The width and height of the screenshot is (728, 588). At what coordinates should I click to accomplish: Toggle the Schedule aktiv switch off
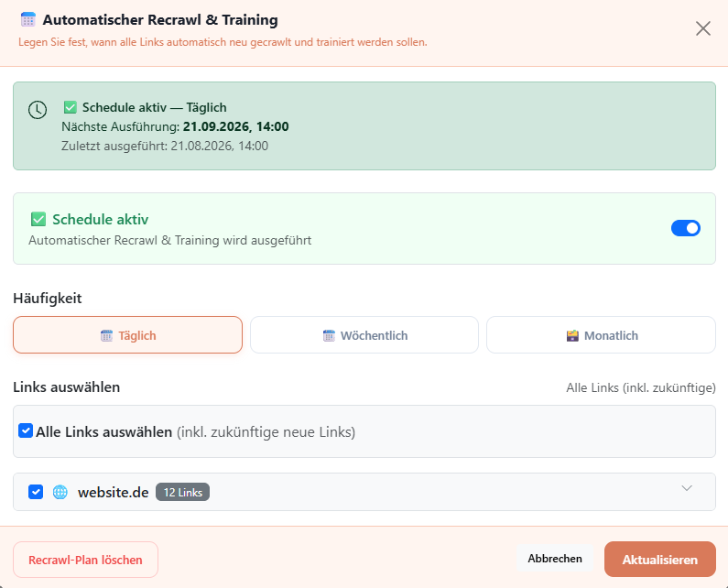tap(685, 228)
